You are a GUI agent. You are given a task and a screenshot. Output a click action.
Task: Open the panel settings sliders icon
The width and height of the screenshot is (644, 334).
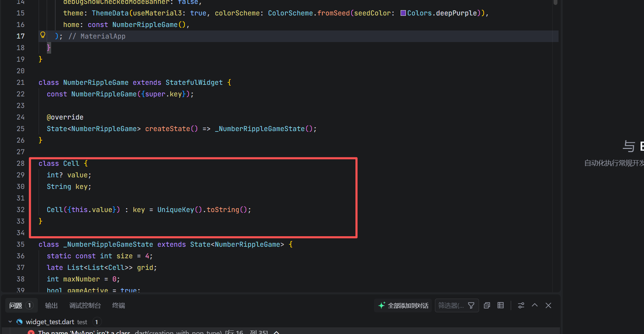pos(521,306)
